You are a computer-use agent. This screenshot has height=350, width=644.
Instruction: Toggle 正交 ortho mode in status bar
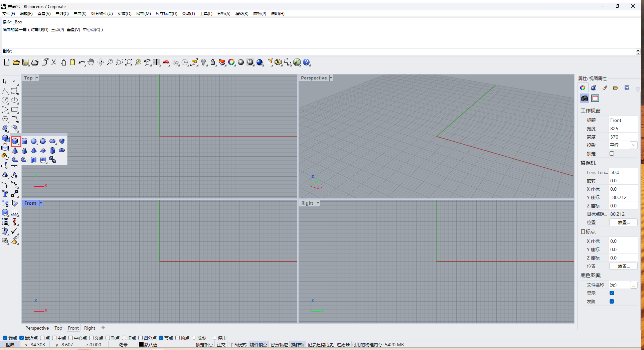[x=221, y=345]
